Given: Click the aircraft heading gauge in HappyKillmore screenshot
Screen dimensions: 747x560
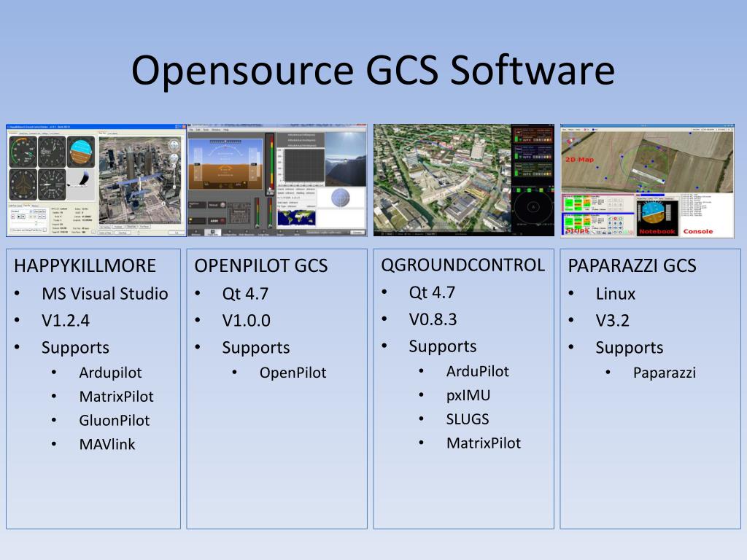Looking at the screenshot, I should tap(23, 184).
